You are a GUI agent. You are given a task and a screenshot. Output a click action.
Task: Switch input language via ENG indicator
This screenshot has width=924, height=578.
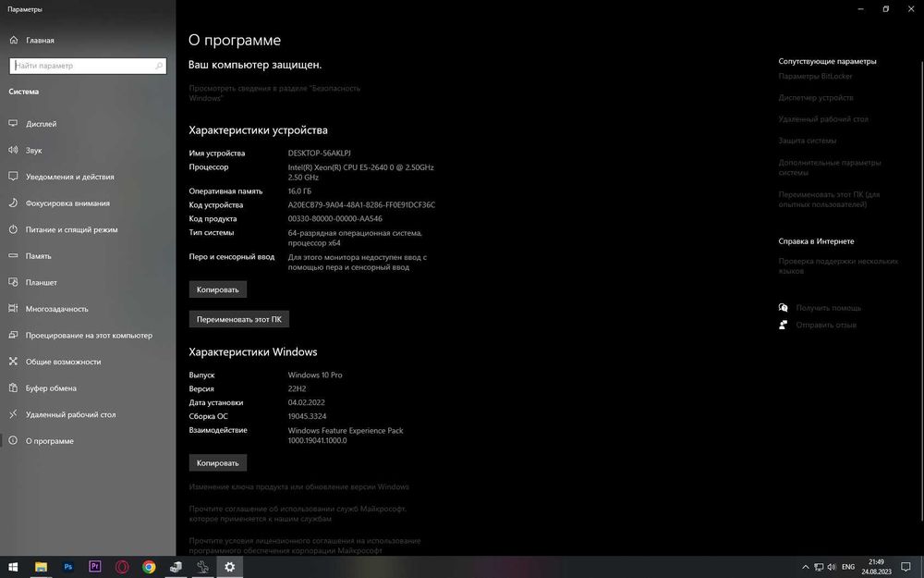click(x=848, y=567)
